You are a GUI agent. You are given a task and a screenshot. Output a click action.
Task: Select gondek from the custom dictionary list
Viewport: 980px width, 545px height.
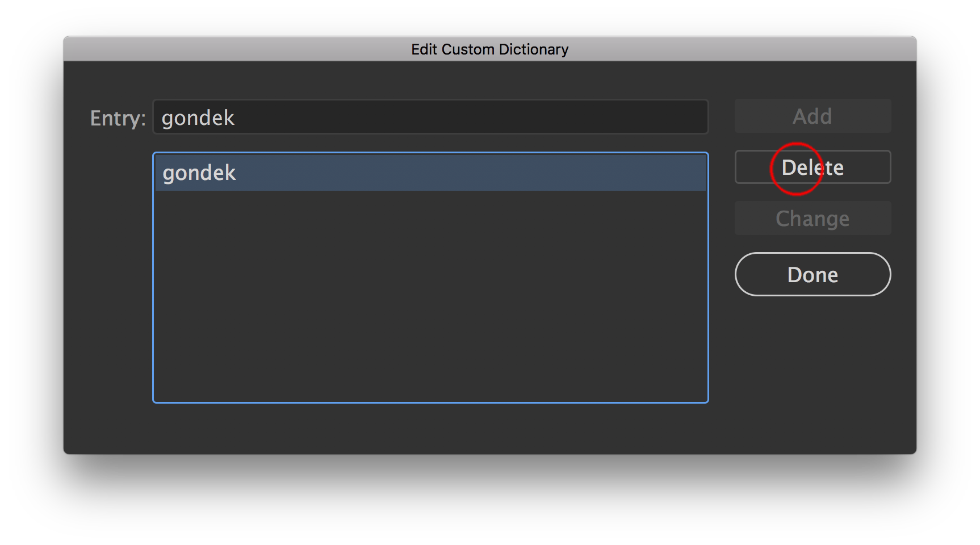click(341, 172)
